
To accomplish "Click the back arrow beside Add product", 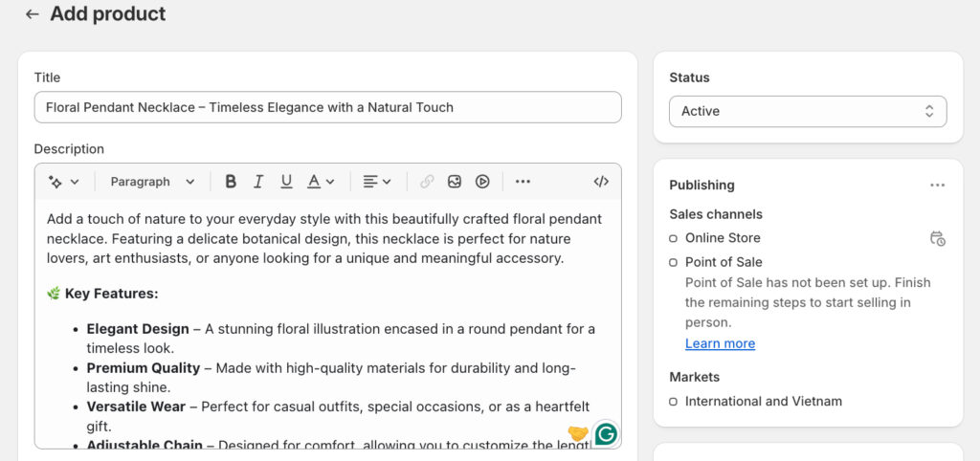I will (33, 14).
